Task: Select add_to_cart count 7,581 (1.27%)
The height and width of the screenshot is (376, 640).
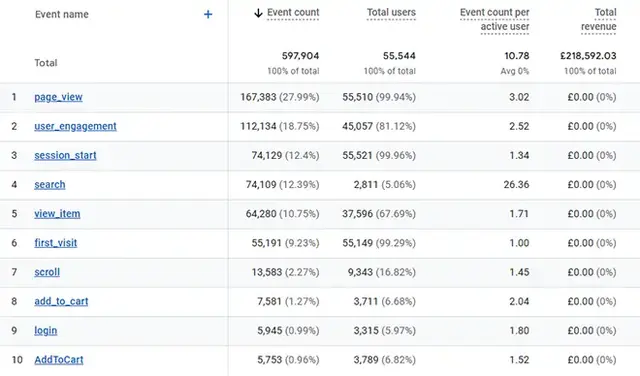Action: [x=288, y=301]
